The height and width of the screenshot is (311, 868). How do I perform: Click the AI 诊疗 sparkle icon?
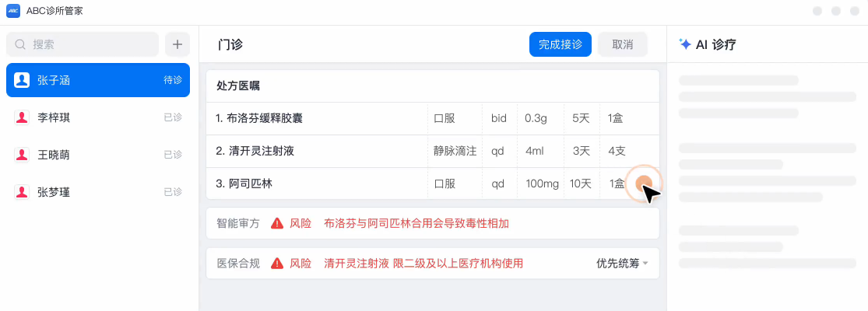[685, 44]
